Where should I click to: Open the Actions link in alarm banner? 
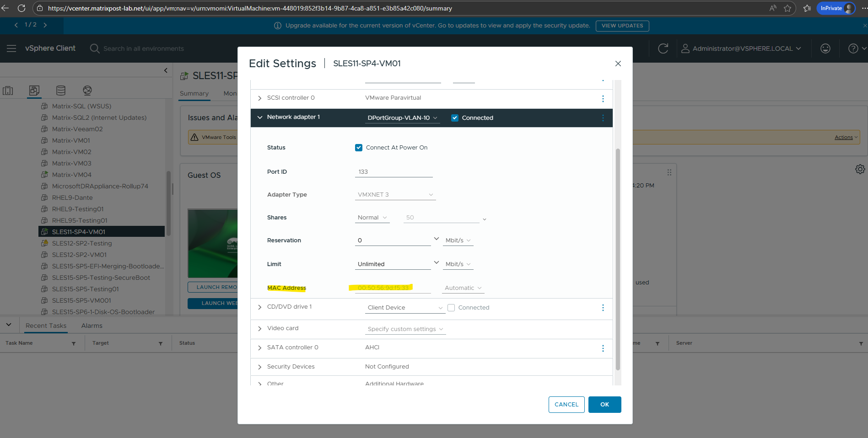(x=846, y=137)
